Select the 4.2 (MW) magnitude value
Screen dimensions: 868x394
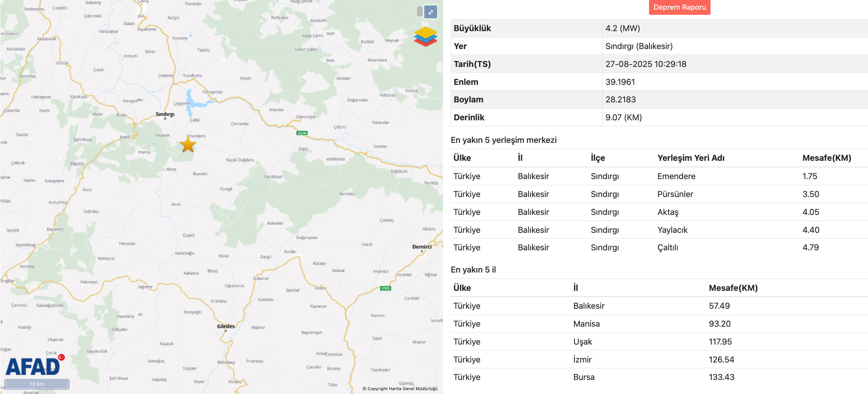(623, 28)
